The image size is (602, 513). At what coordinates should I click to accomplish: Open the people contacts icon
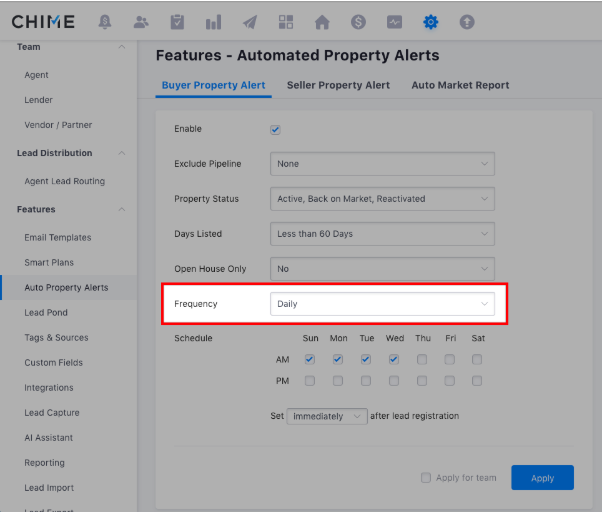tap(141, 21)
